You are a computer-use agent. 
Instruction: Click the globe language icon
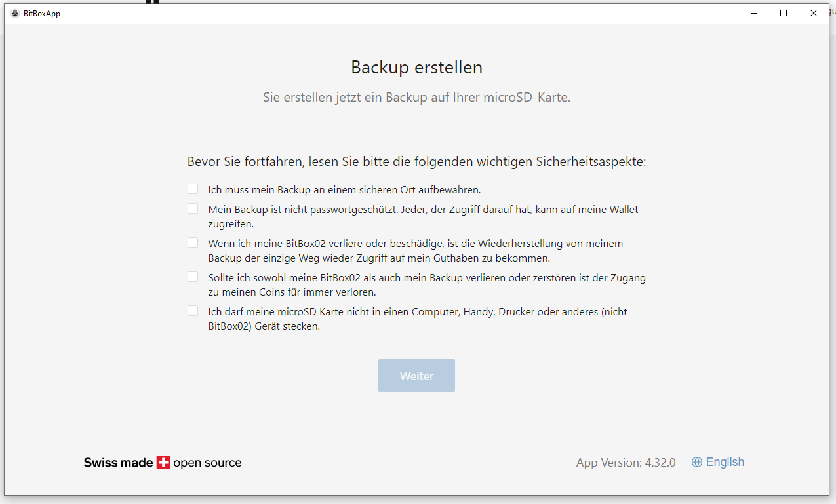697,462
